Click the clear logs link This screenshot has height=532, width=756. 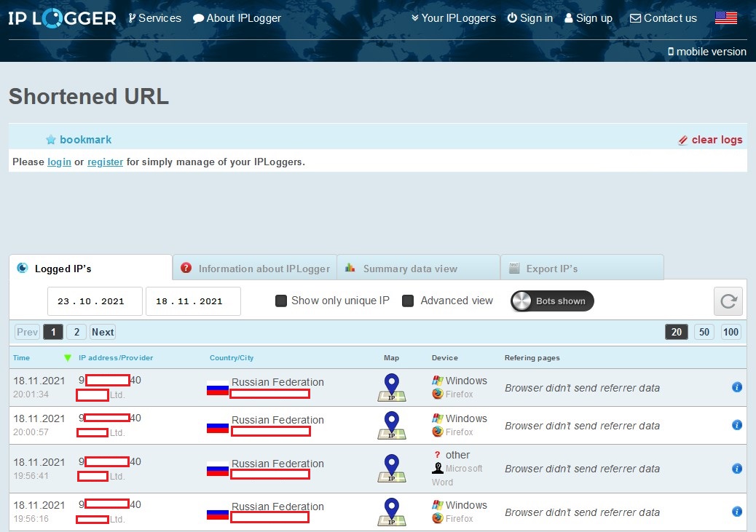click(x=710, y=140)
